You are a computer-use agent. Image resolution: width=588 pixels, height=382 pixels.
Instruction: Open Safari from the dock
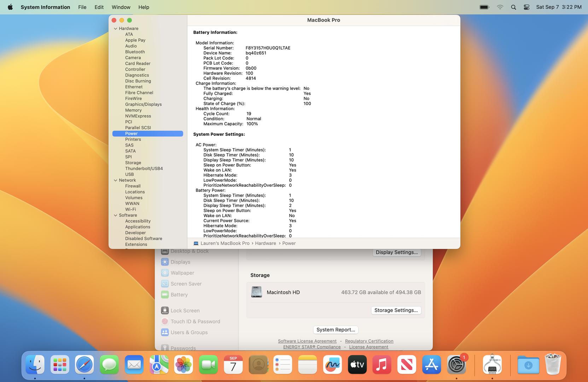84,365
